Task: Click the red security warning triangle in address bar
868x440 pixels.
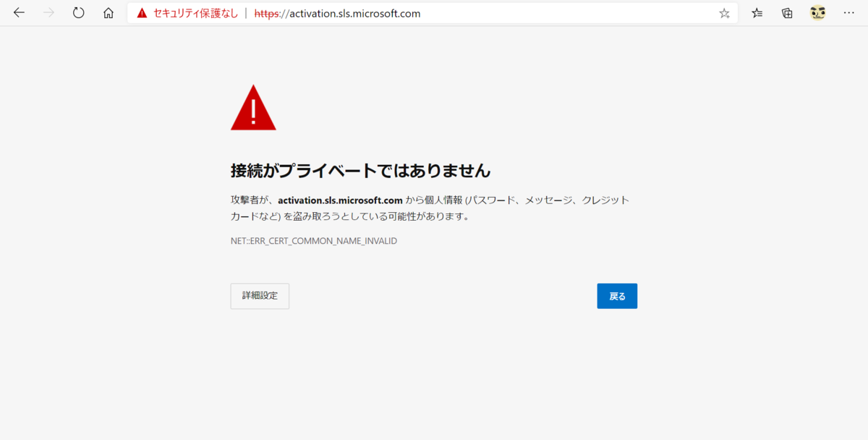Action: click(142, 13)
